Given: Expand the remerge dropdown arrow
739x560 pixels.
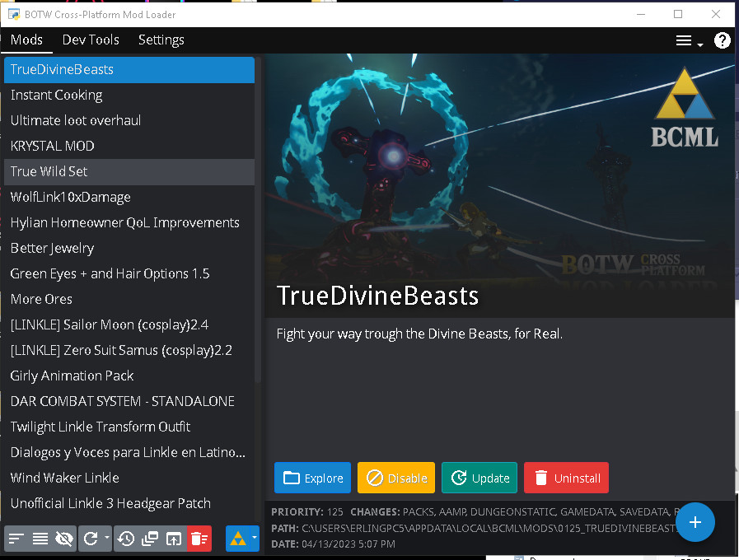Looking at the screenshot, I should 106,539.
